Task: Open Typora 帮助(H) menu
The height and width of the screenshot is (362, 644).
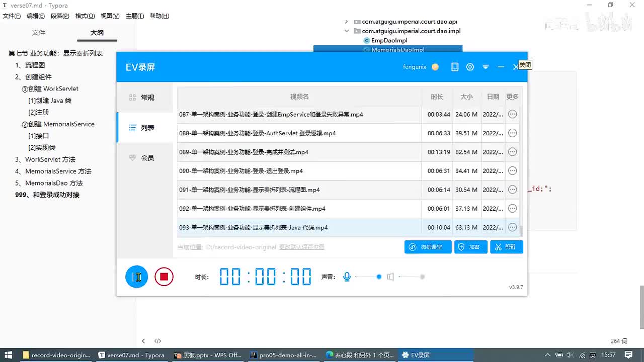Action: tap(159, 16)
